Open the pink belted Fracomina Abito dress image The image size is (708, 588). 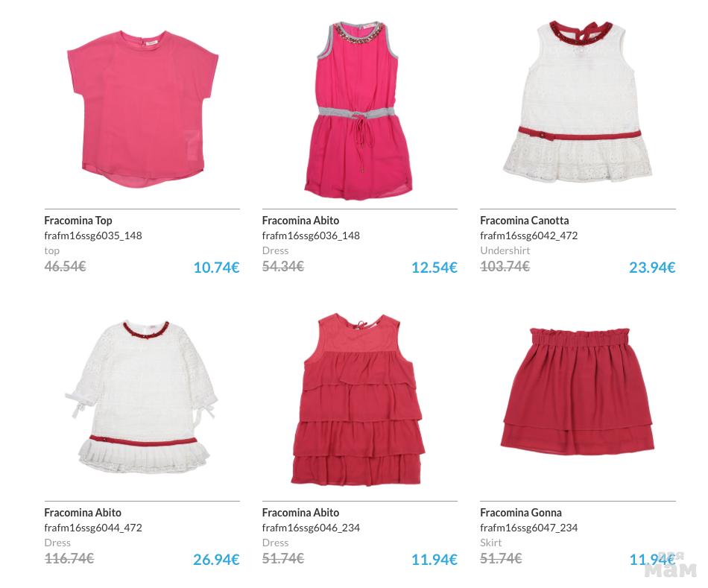pos(358,110)
